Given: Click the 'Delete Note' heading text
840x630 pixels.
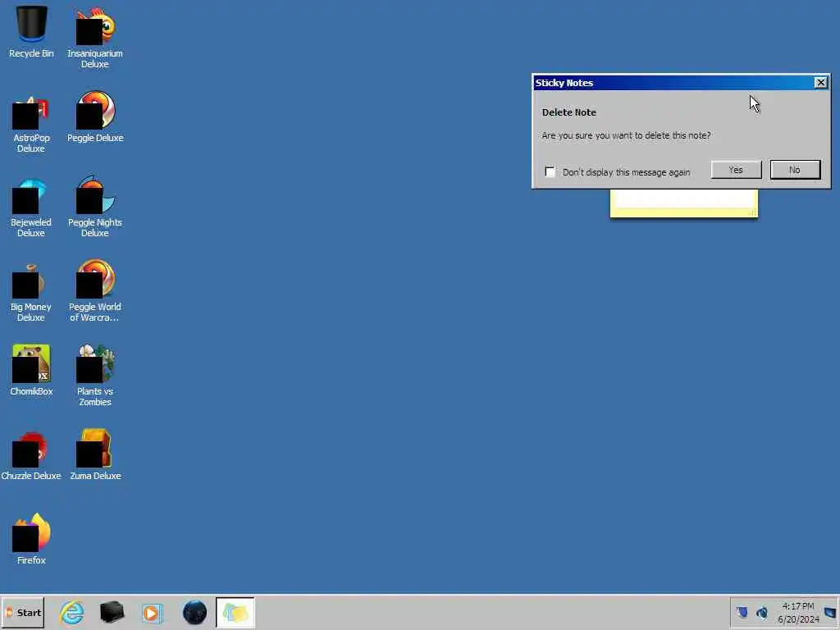Looking at the screenshot, I should [x=569, y=112].
